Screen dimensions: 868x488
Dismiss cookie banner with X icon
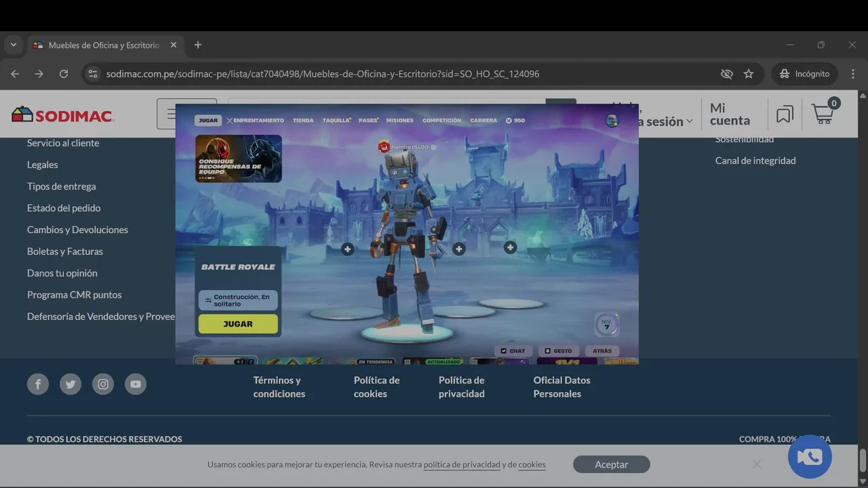(756, 464)
